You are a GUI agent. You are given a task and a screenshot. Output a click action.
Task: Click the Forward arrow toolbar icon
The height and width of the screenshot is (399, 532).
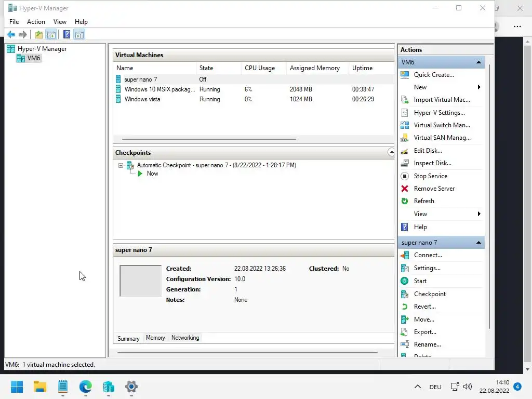click(23, 34)
